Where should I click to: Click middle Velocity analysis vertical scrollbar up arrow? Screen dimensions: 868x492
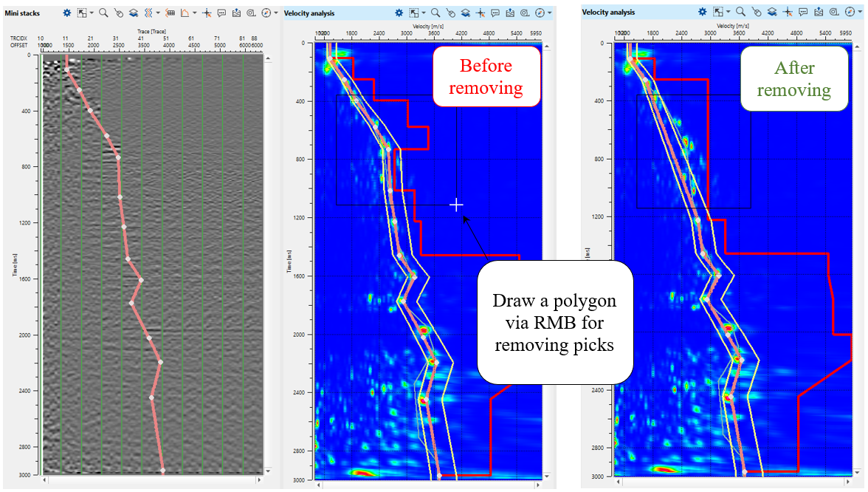(547, 47)
